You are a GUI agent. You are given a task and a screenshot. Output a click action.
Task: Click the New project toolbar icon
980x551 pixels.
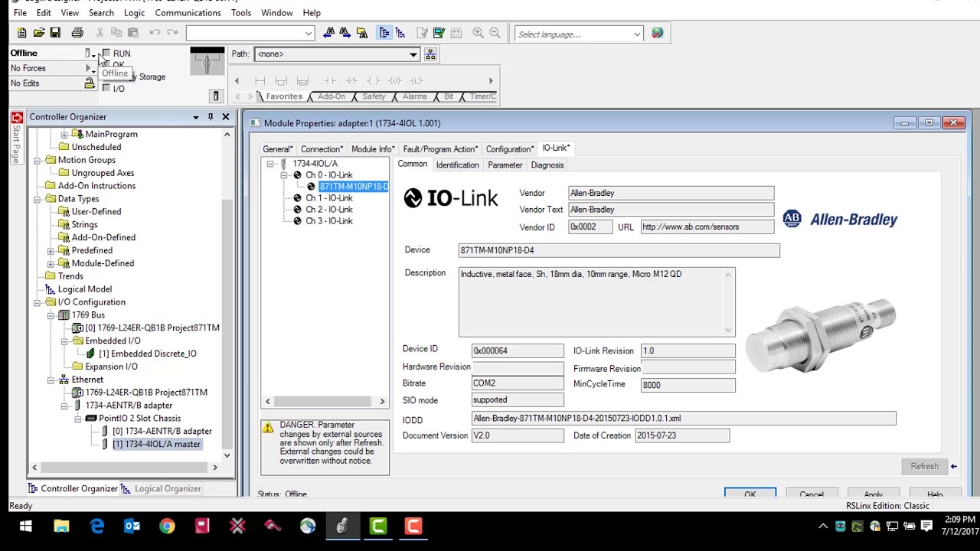(x=21, y=33)
